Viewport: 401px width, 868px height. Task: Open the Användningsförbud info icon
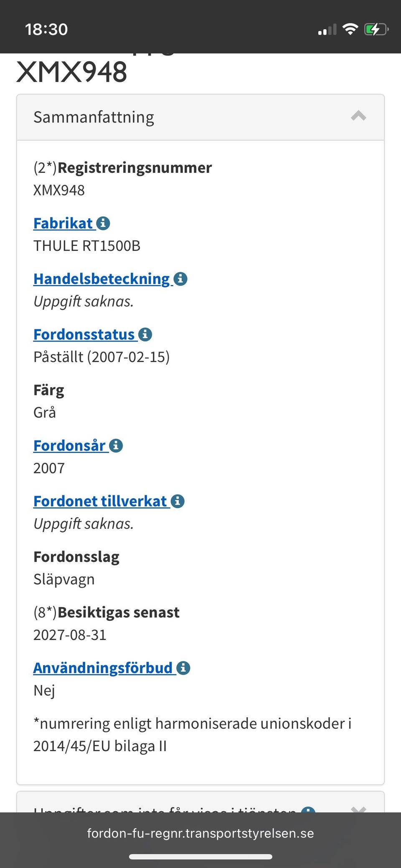click(183, 668)
